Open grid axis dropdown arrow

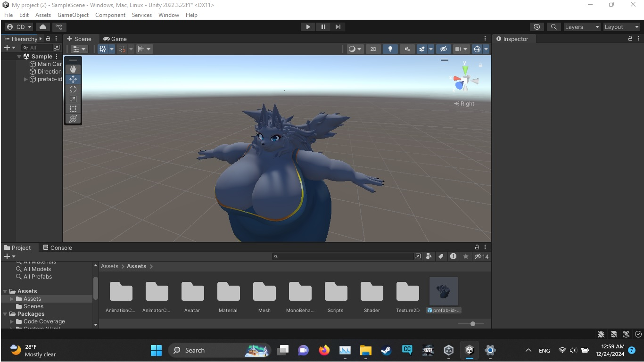[x=112, y=49]
